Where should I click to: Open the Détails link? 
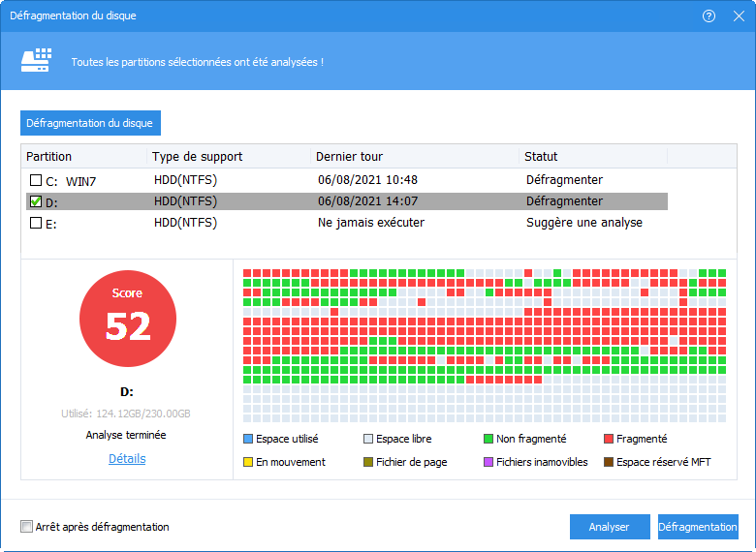pos(127,459)
